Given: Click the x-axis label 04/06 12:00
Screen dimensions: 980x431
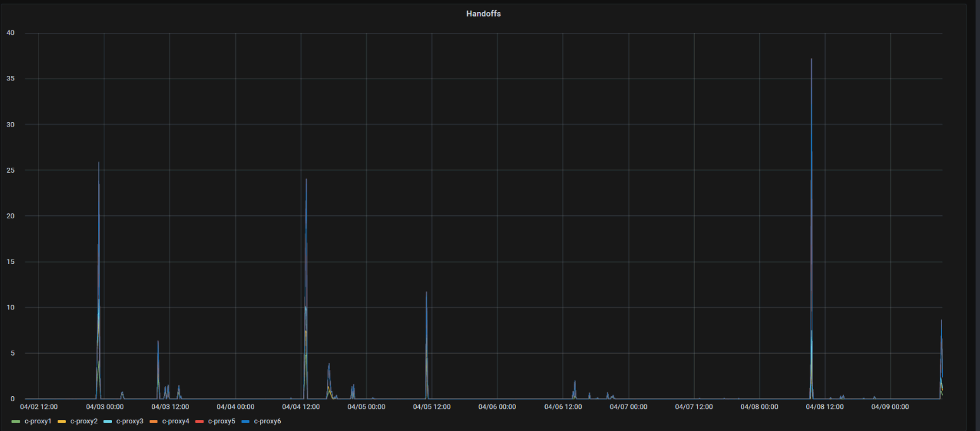Looking at the screenshot, I should coord(563,407).
